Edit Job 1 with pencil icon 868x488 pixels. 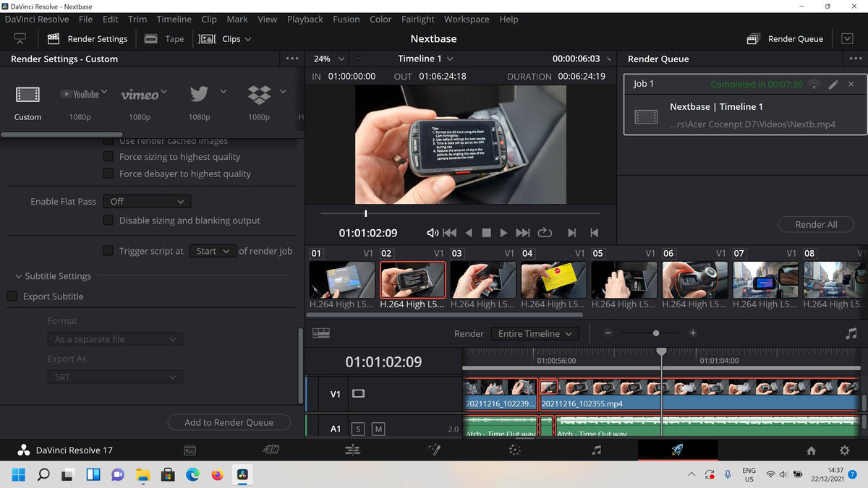[x=833, y=85]
